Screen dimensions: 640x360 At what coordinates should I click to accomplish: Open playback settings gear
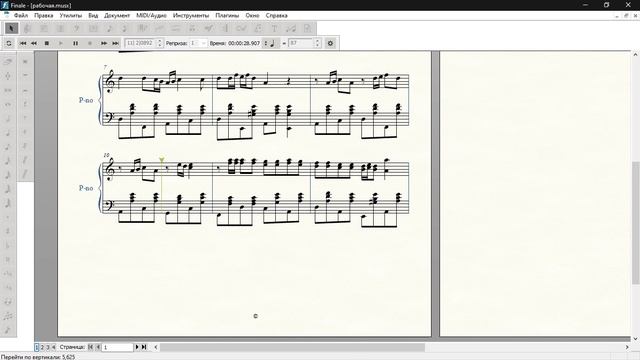click(x=330, y=43)
